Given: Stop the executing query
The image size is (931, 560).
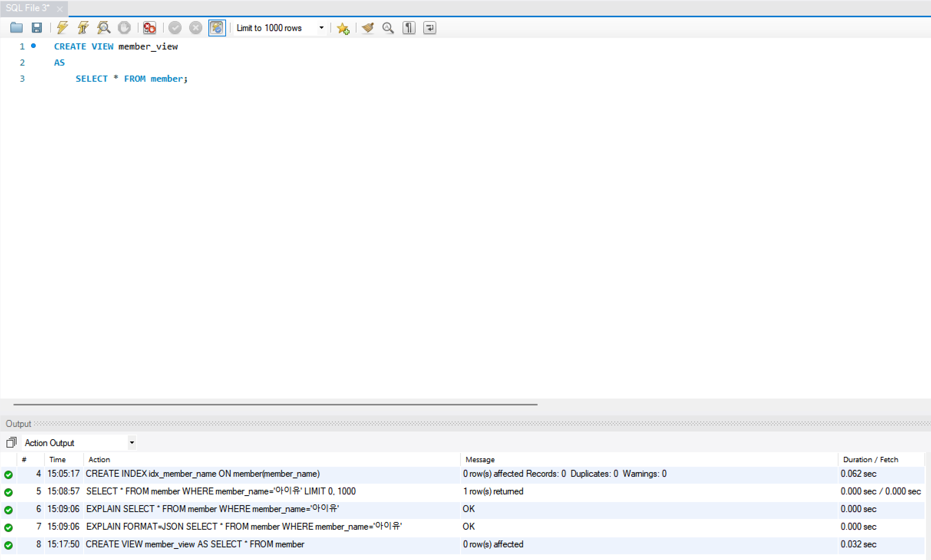Looking at the screenshot, I should (x=124, y=28).
